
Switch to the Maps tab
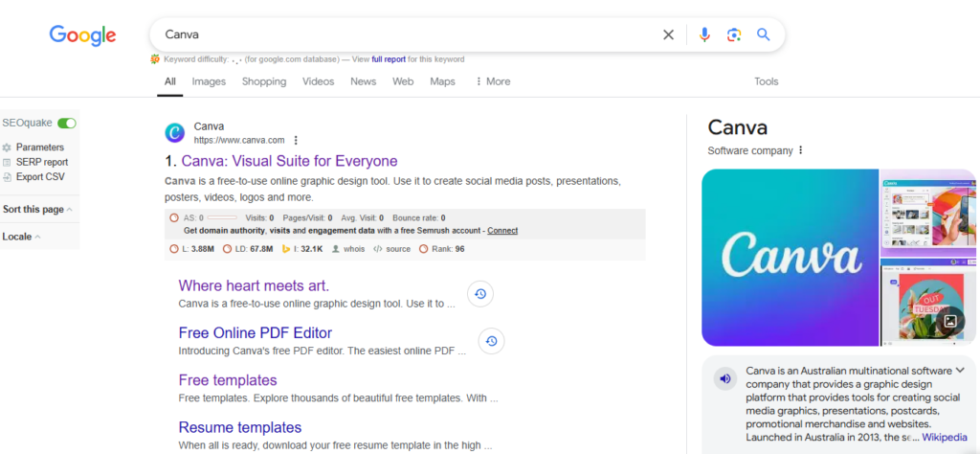pyautogui.click(x=442, y=81)
